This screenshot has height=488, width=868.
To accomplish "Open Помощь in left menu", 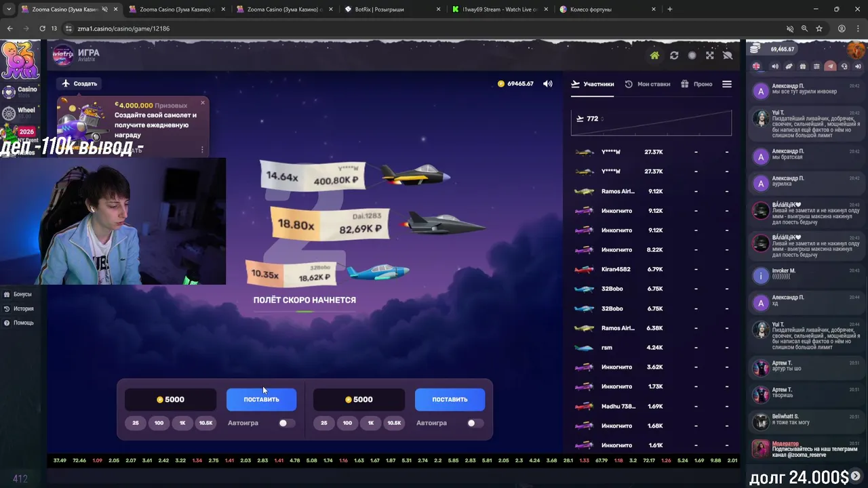I will click(x=18, y=323).
